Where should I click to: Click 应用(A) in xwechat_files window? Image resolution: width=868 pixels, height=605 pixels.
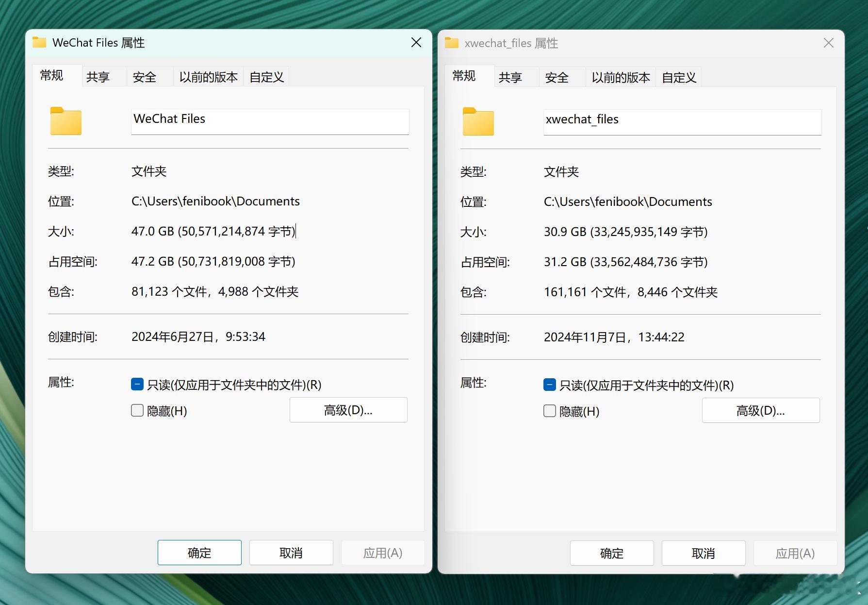(x=795, y=553)
